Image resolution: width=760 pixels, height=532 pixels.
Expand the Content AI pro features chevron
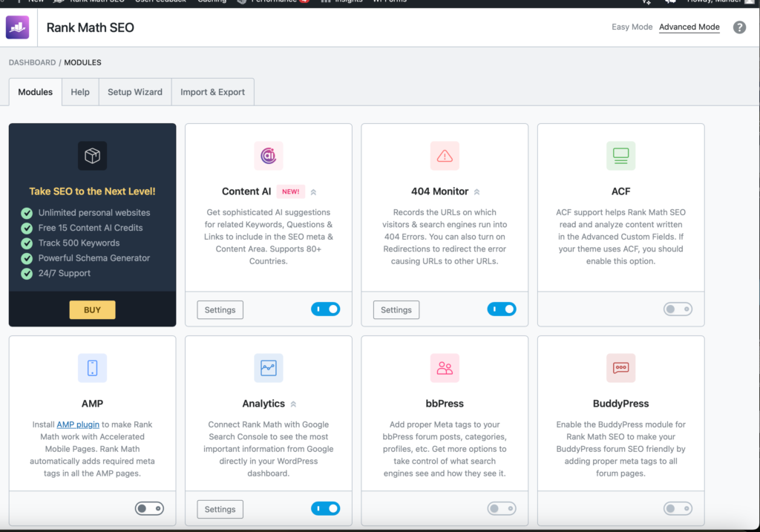click(x=315, y=191)
